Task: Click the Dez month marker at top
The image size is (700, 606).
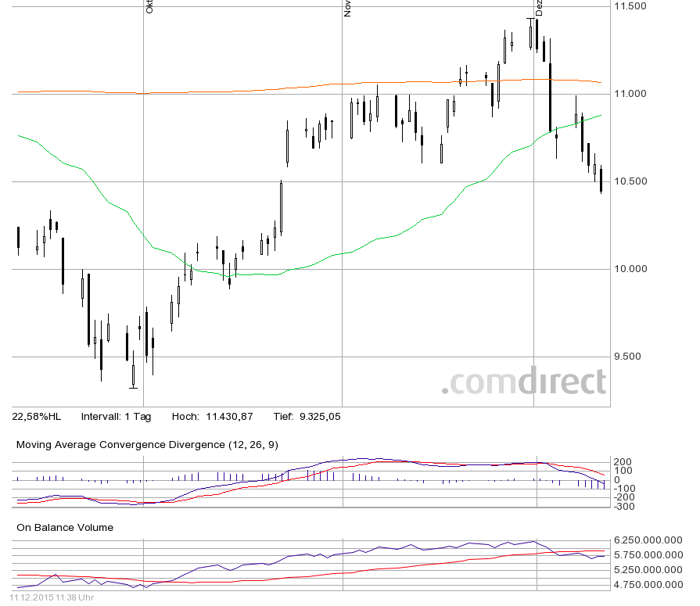Action: pos(539,8)
